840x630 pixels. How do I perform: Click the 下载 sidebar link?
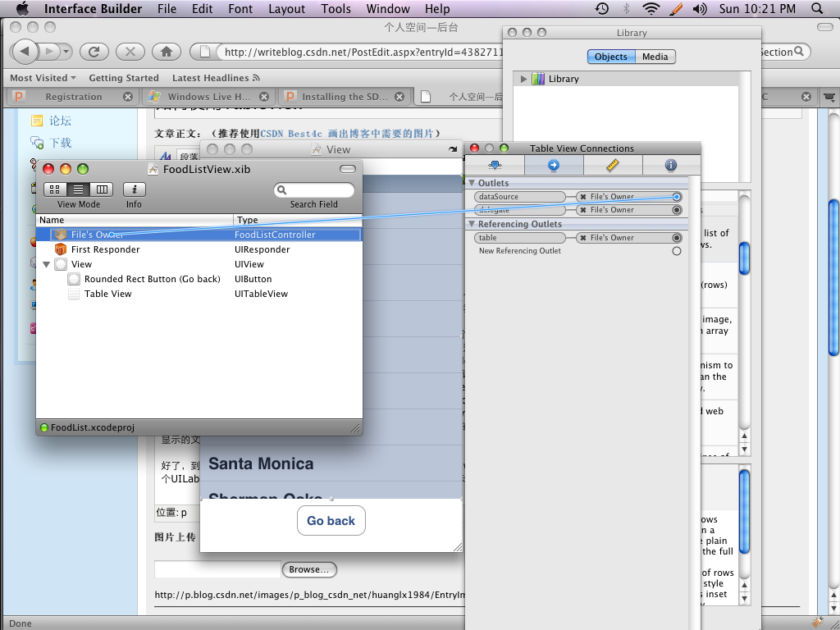pyautogui.click(x=60, y=143)
